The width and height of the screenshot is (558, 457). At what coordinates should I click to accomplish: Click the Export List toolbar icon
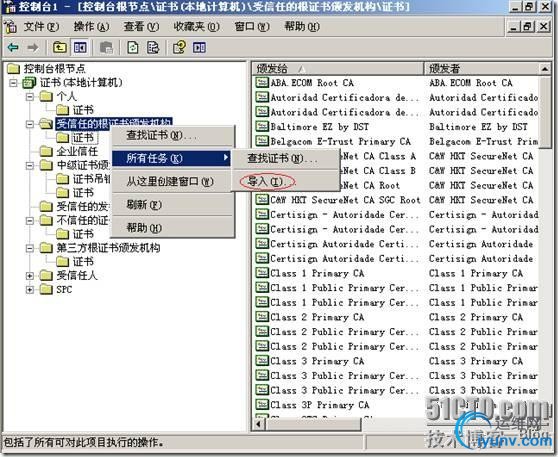coord(153,47)
